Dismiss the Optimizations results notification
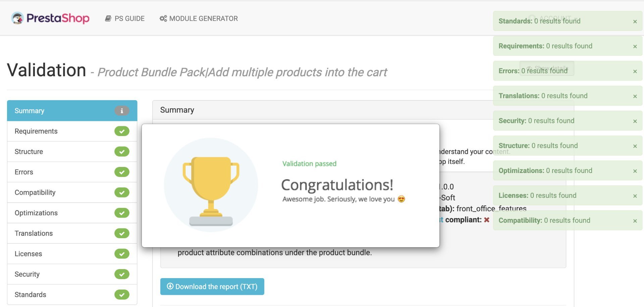This screenshot has width=644, height=307. coord(635,171)
